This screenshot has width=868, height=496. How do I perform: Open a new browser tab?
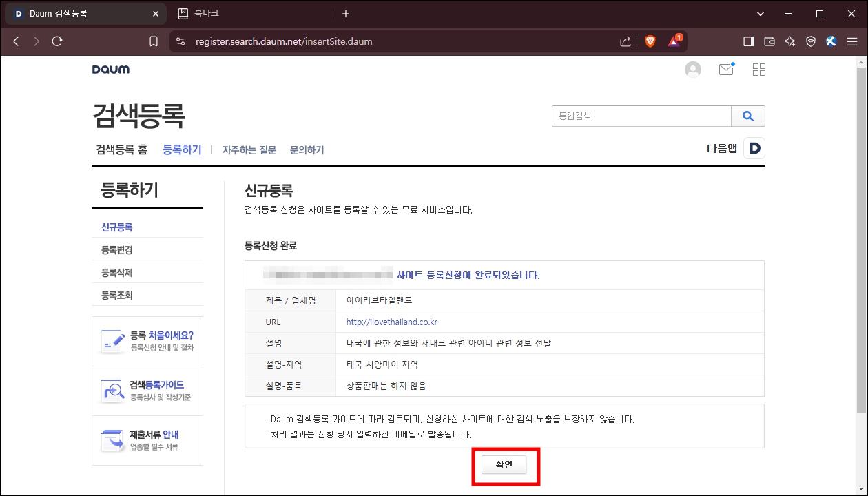tap(346, 14)
